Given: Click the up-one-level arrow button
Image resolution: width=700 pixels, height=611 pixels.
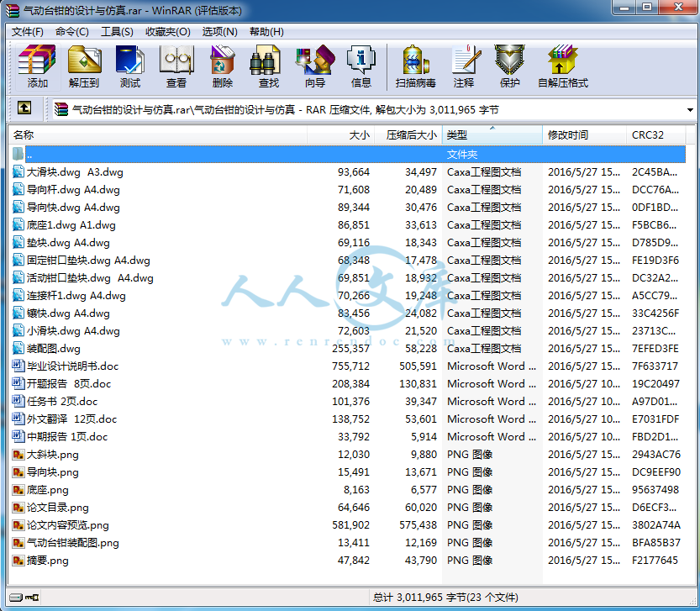Looking at the screenshot, I should point(24,108).
